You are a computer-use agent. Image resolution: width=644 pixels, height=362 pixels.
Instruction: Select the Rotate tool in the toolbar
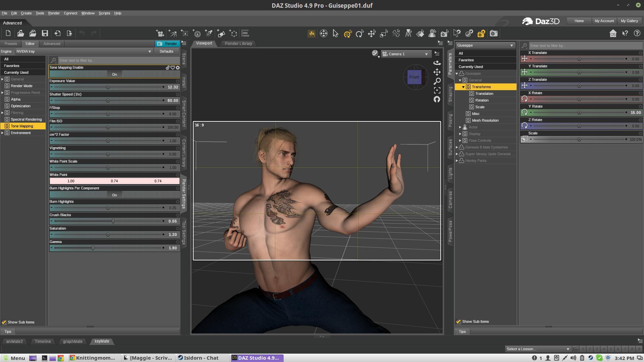[360, 33]
